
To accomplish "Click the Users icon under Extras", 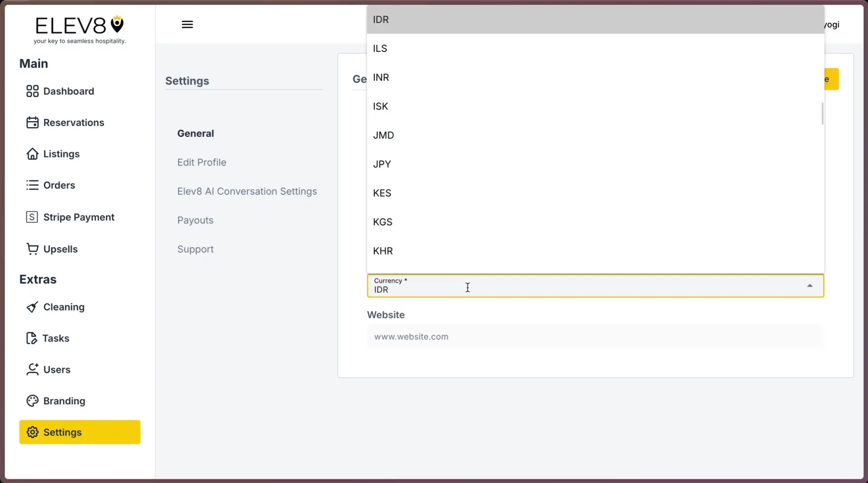I will click(x=32, y=369).
